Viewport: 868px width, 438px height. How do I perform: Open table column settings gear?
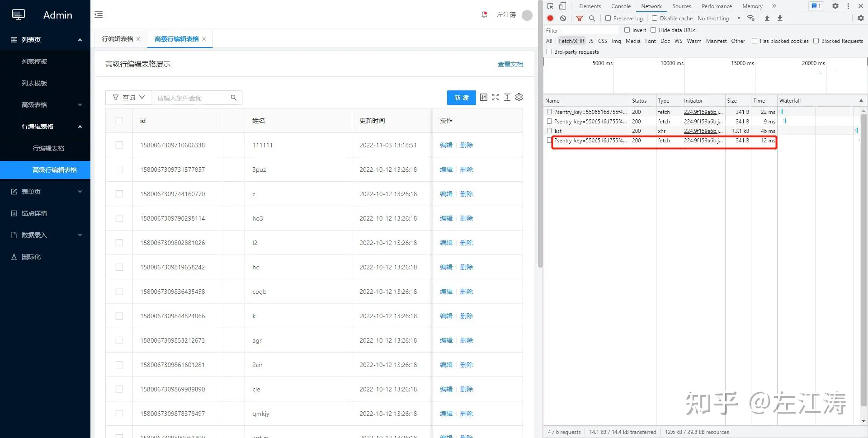tap(519, 97)
